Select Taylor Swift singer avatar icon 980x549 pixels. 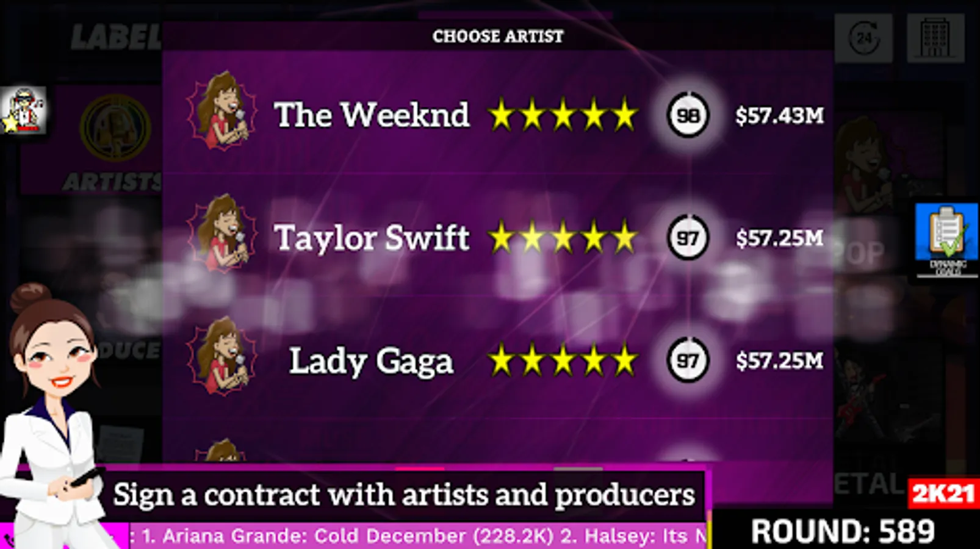pos(222,234)
